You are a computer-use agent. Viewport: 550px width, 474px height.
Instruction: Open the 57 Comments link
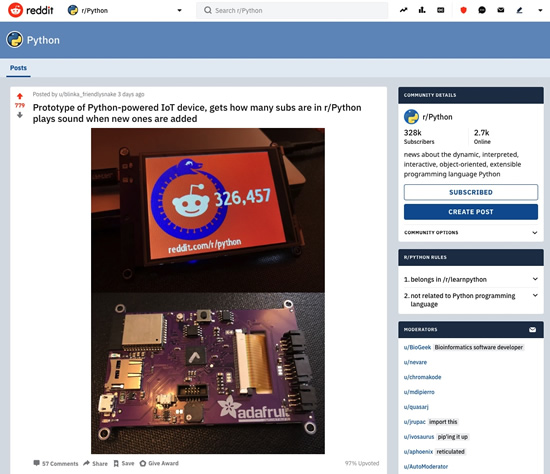pos(56,463)
